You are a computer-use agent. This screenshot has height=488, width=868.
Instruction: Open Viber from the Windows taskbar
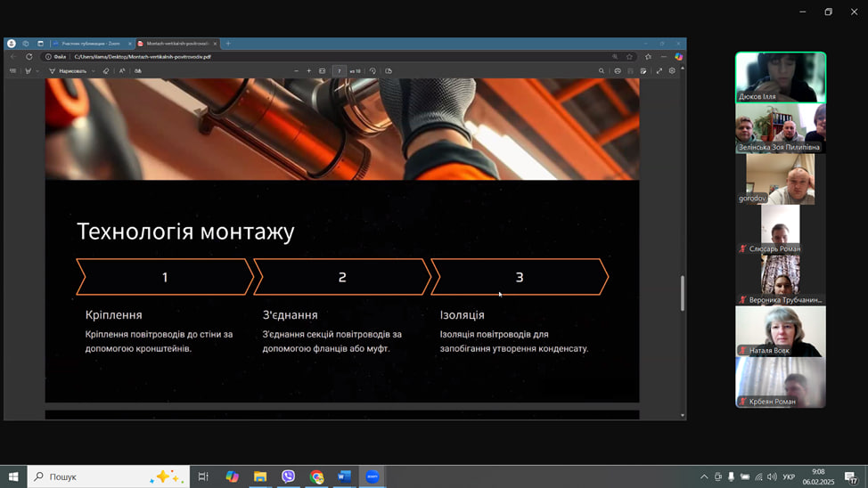pyautogui.click(x=288, y=476)
